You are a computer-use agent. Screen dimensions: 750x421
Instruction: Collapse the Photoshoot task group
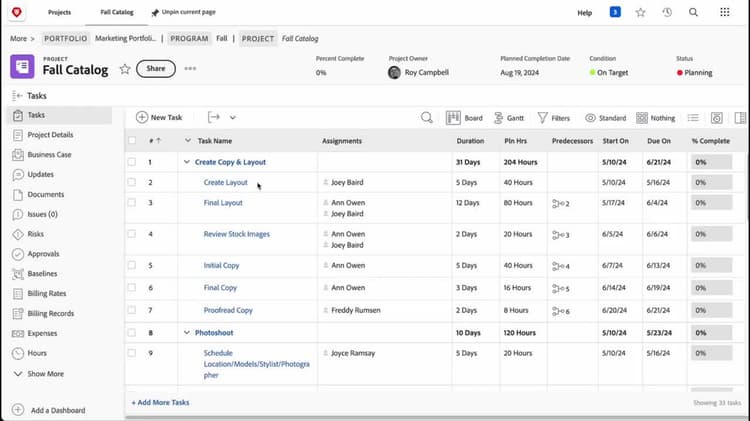[186, 332]
